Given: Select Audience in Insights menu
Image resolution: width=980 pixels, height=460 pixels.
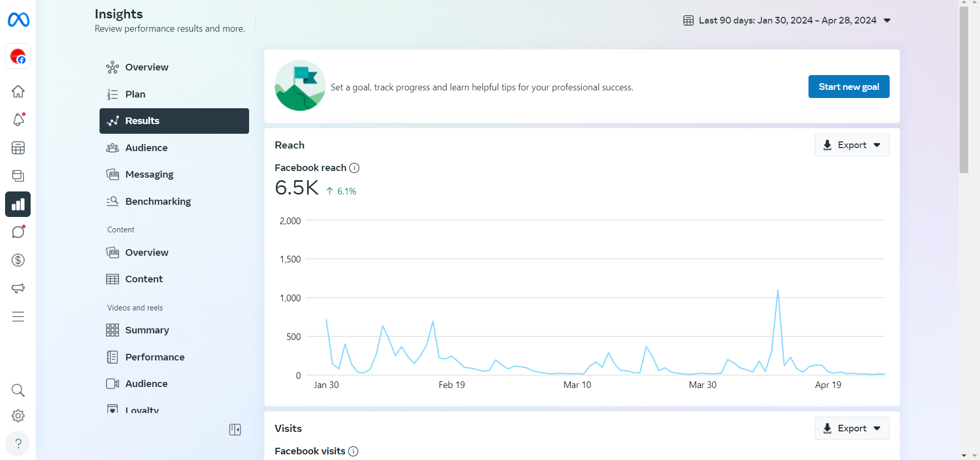Looking at the screenshot, I should click(x=146, y=148).
